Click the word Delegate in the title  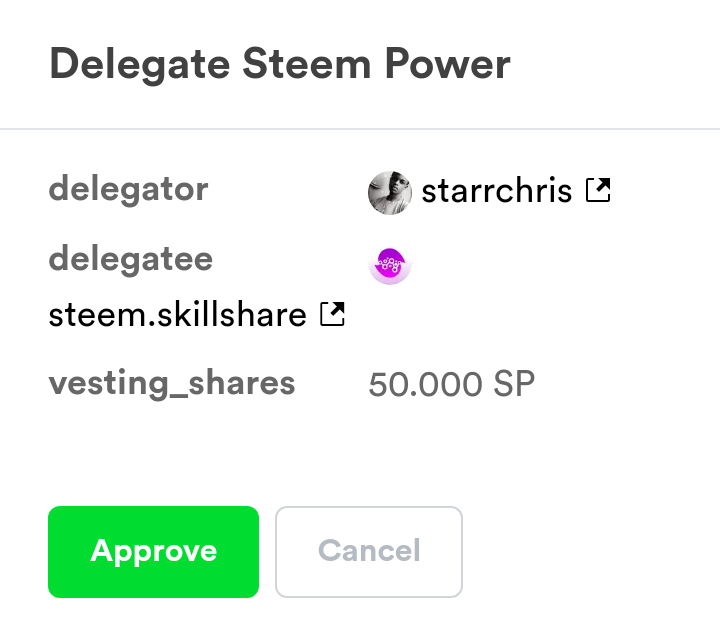pos(140,64)
